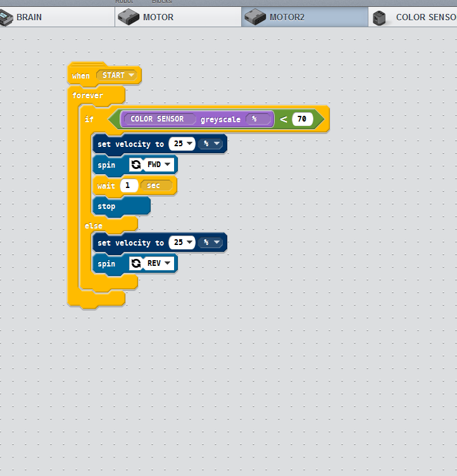Click the spin FWD rotation icon

point(136,165)
